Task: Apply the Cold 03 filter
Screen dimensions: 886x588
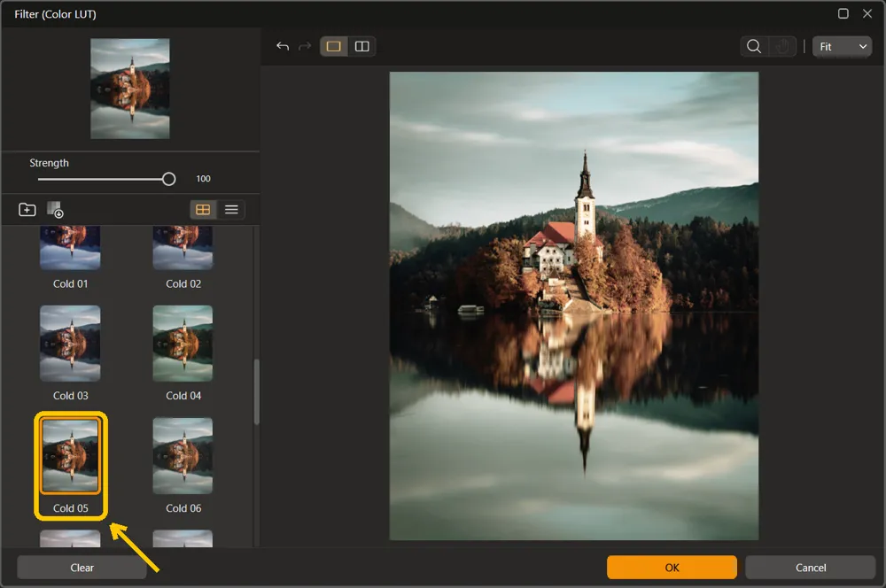Action: [x=70, y=344]
